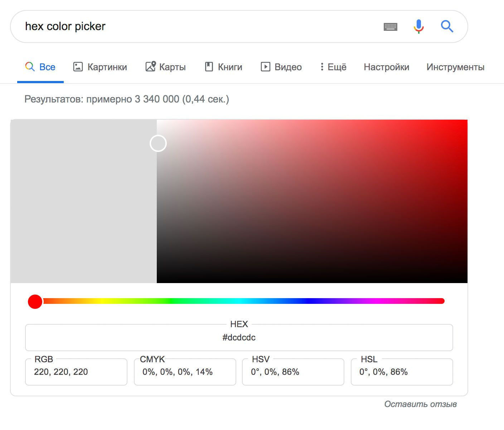Click the HSL value field
Image resolution: width=504 pixels, height=430 pixels.
[402, 372]
